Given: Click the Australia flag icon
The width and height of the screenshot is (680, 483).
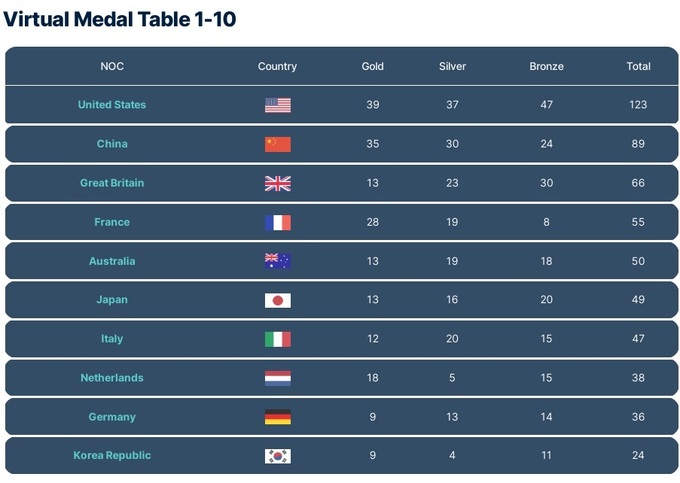Looking at the screenshot, I should [277, 261].
